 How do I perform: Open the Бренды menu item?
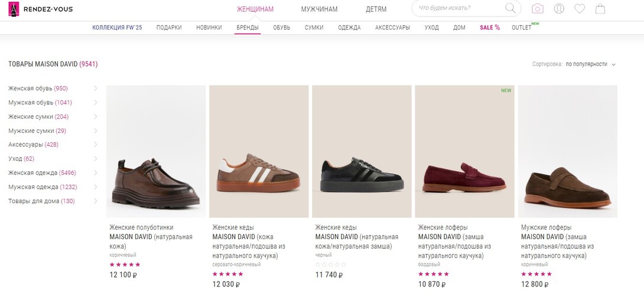[248, 28]
